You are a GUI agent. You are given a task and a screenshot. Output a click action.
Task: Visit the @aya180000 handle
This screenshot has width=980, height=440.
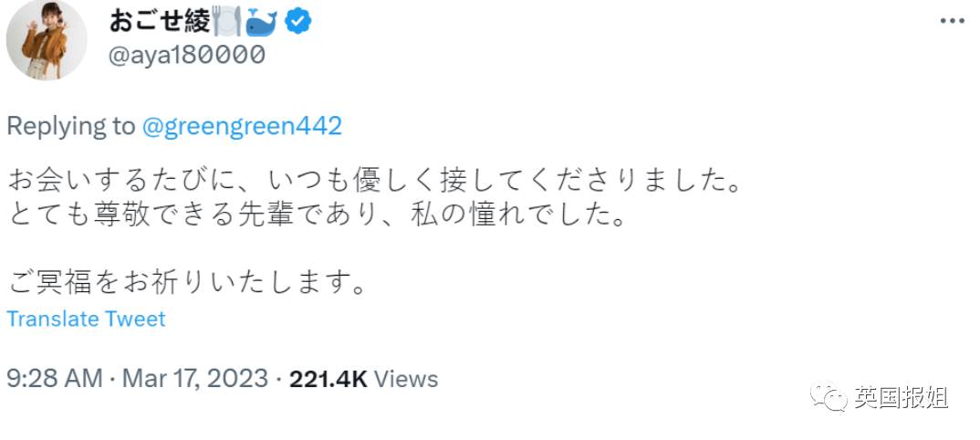coord(187,56)
